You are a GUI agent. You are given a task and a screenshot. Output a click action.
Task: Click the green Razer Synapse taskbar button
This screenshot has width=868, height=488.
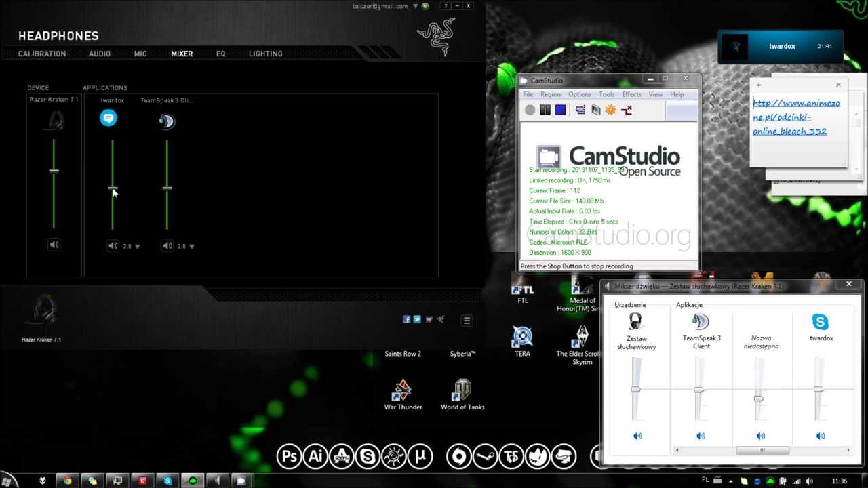click(x=193, y=481)
